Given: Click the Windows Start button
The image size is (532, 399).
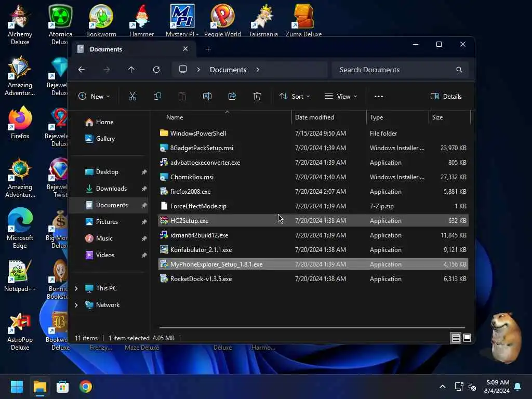Looking at the screenshot, I should click(x=17, y=387).
